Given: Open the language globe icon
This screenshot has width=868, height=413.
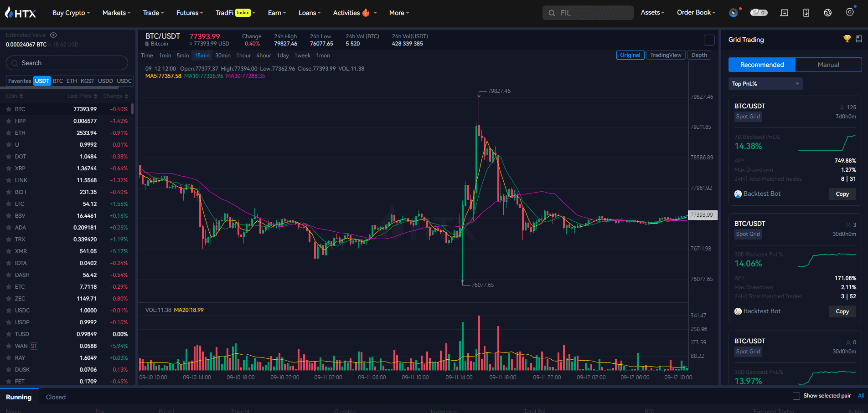Looking at the screenshot, I should click(x=828, y=13).
